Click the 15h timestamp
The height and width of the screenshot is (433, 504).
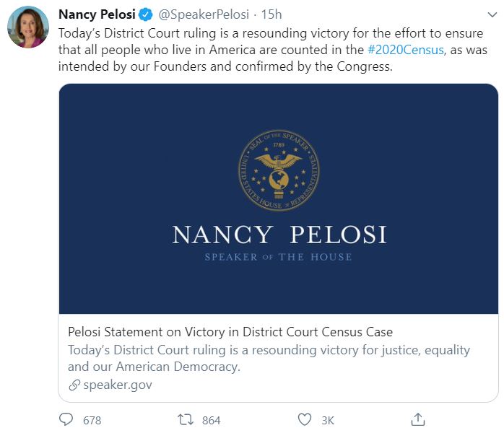pos(271,14)
